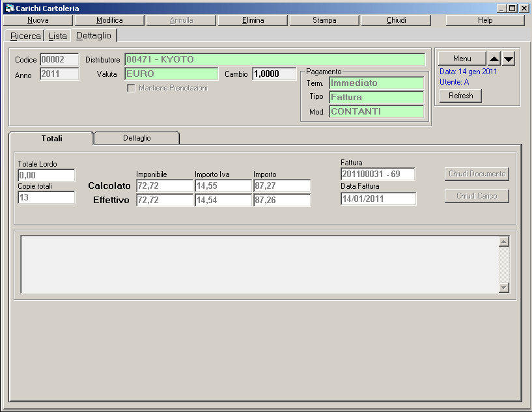Viewport: 532px width, 412px height.
Task: Click the Pagamento group label
Action: 324,72
